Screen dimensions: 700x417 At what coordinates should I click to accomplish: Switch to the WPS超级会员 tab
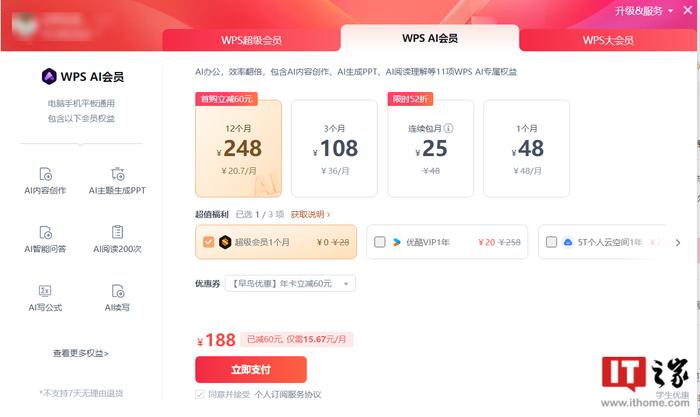click(x=251, y=40)
